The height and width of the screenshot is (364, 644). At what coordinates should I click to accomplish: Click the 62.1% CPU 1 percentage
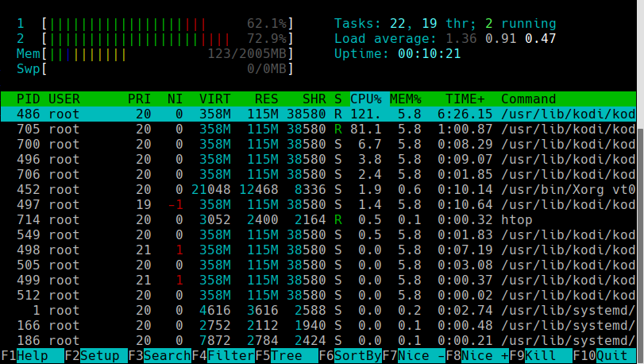[x=267, y=24]
